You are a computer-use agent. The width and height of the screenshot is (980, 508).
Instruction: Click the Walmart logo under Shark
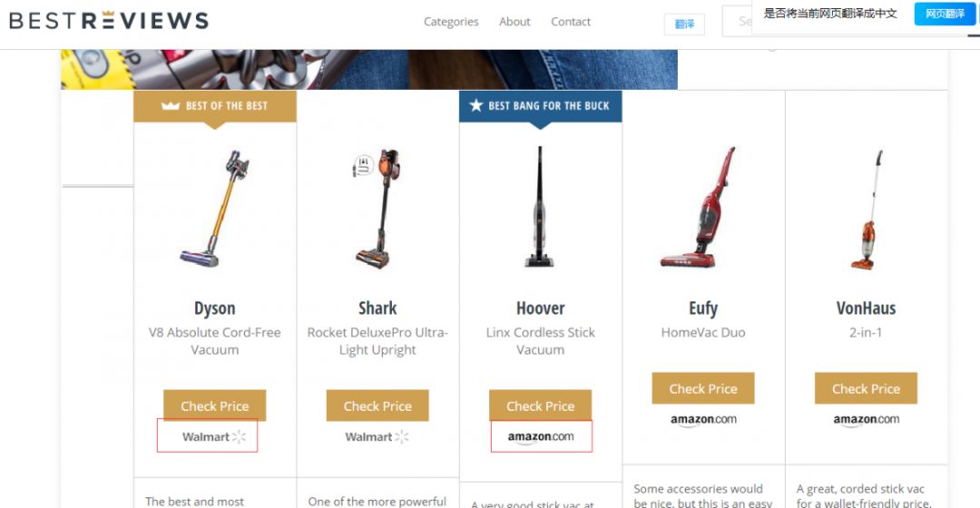click(377, 436)
